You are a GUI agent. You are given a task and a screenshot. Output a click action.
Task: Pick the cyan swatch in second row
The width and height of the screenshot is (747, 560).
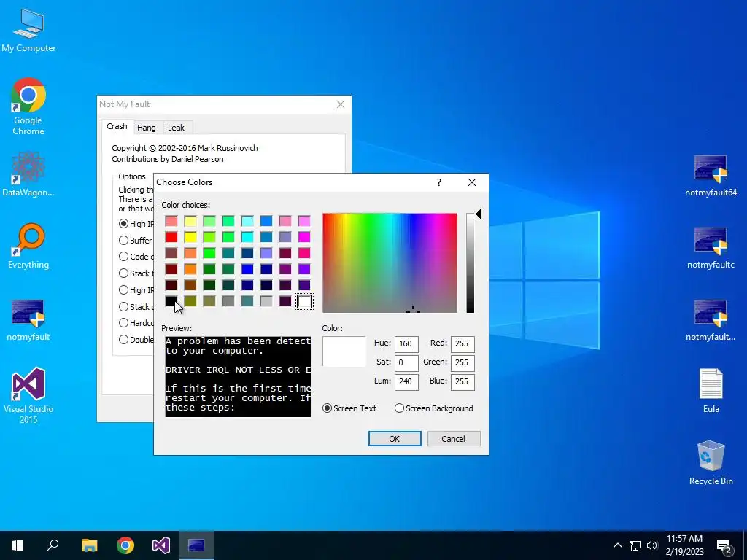click(x=247, y=237)
